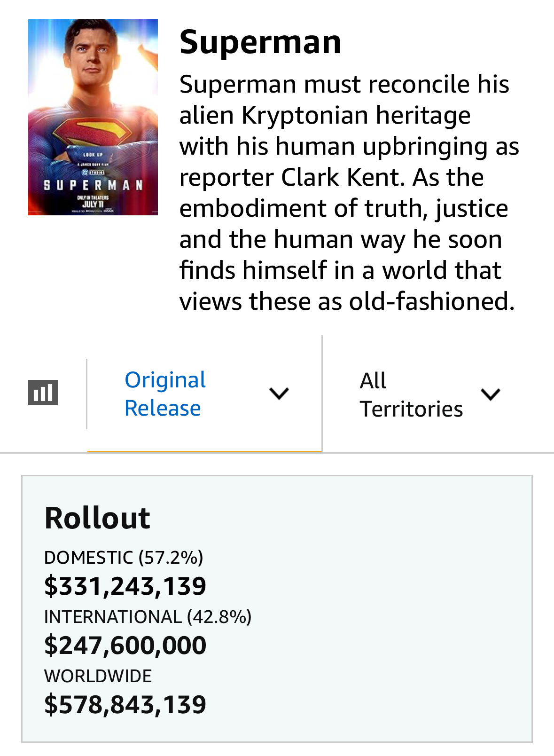Click the bar chart summary icon
Viewport: 554px width, 756px height.
43,393
